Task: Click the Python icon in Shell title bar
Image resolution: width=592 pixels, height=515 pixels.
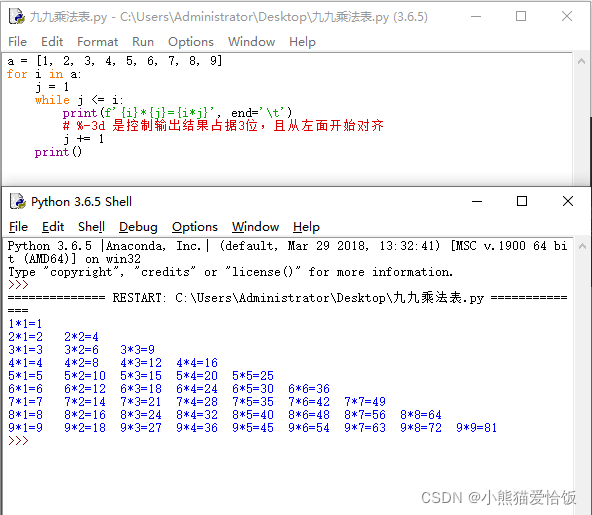Action: [x=18, y=201]
